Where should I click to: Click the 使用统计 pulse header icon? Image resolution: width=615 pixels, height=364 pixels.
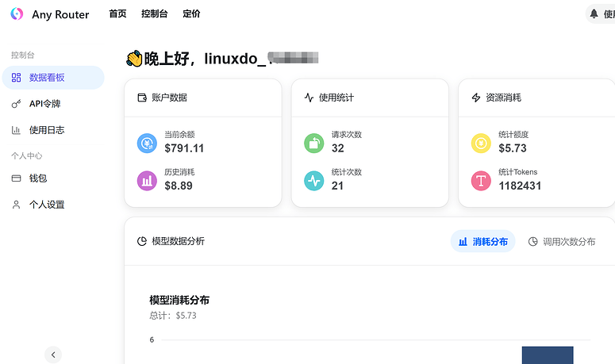pos(309,98)
